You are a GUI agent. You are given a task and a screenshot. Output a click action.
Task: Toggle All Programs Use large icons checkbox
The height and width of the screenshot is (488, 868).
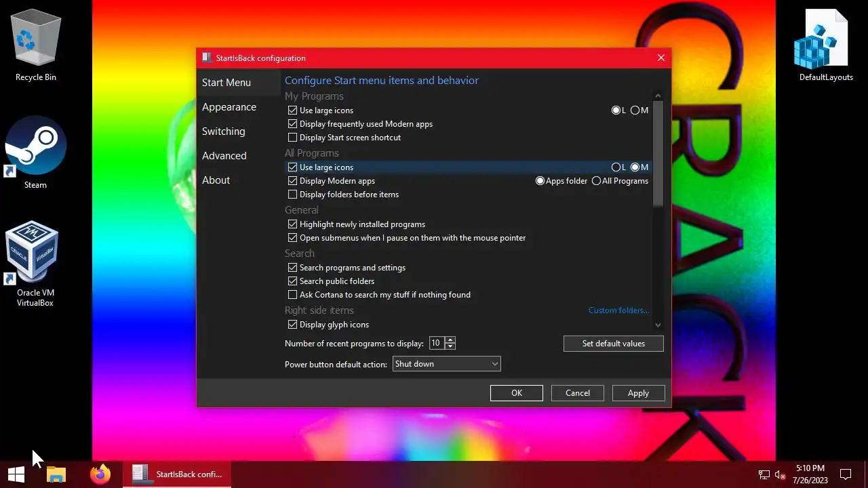tap(292, 167)
